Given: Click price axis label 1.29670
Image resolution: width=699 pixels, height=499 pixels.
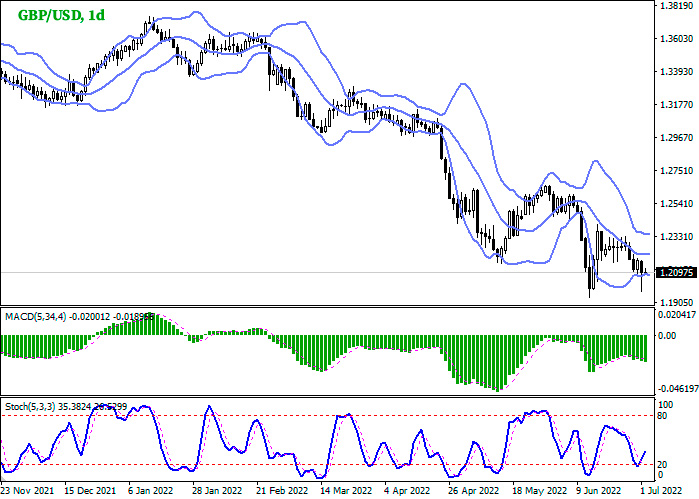Looking at the screenshot, I should [677, 138].
